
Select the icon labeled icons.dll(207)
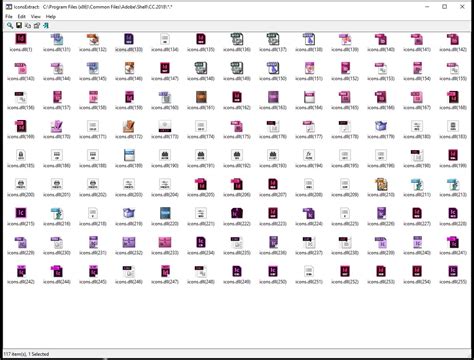[273, 184]
